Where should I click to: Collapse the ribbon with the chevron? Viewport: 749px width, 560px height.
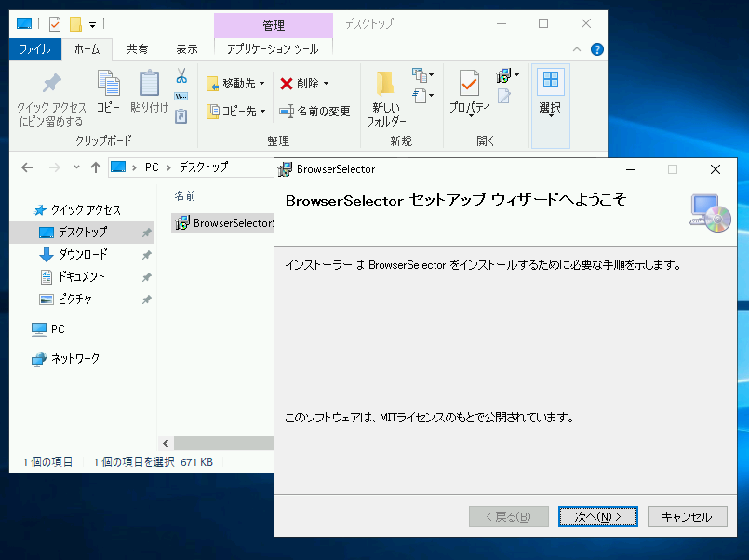pos(577,49)
